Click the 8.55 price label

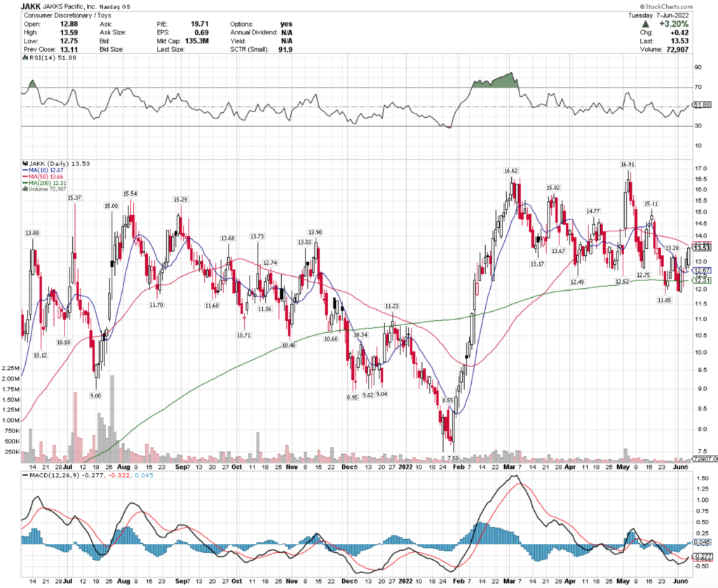[447, 400]
